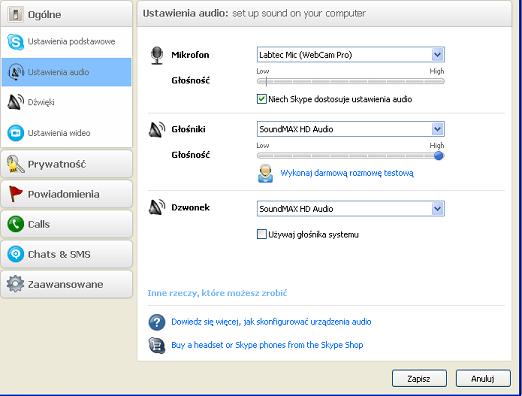This screenshot has width=522, height=396.
Task: Click the speaker icon next to Dzwonek
Action: coord(157,207)
